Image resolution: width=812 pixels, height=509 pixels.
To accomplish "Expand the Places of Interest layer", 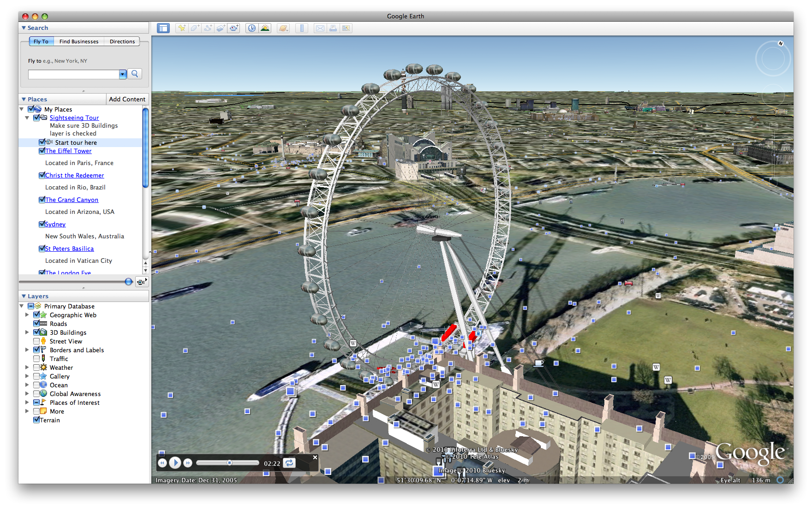I will (x=27, y=402).
